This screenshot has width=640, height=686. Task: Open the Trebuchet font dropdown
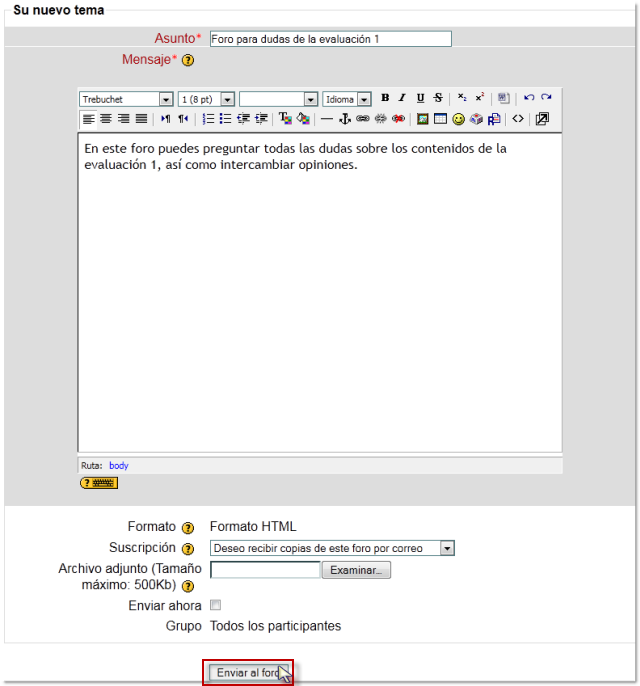coord(166,99)
